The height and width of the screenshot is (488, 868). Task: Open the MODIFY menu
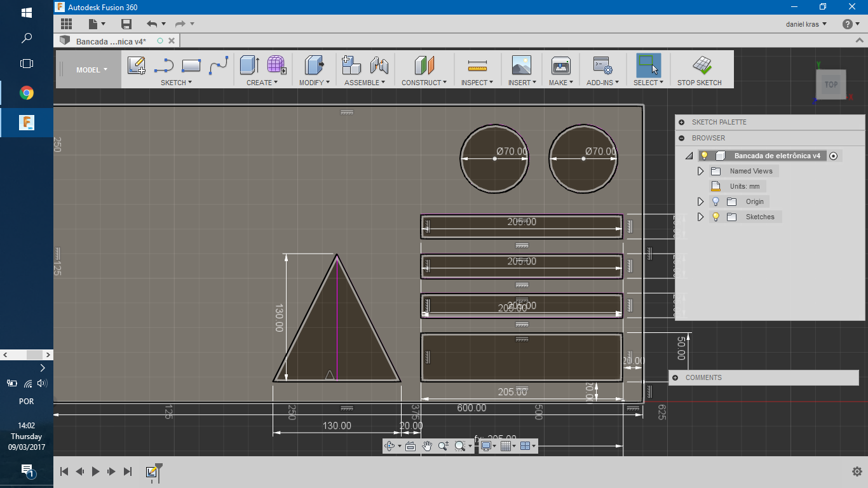315,83
